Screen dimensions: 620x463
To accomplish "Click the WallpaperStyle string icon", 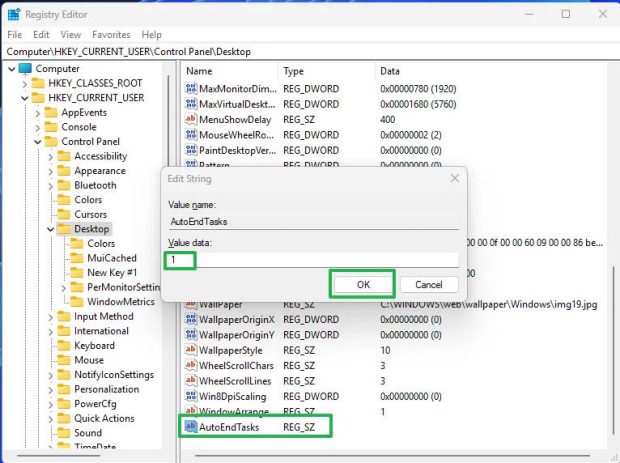I will coord(191,350).
